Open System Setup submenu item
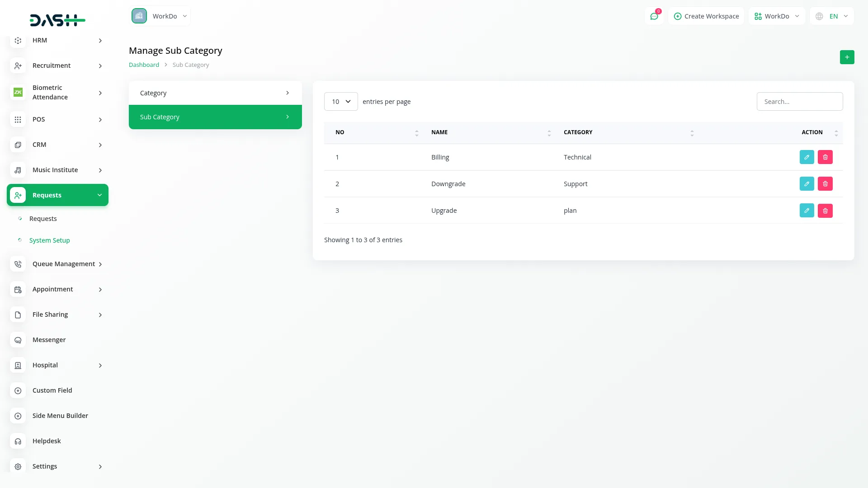This screenshot has width=868, height=488. pos(49,240)
